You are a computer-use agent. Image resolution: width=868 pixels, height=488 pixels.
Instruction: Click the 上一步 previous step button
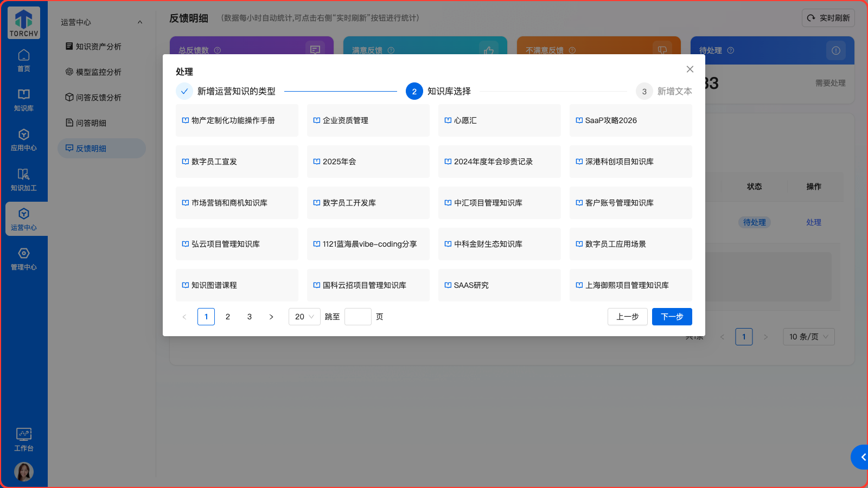627,317
